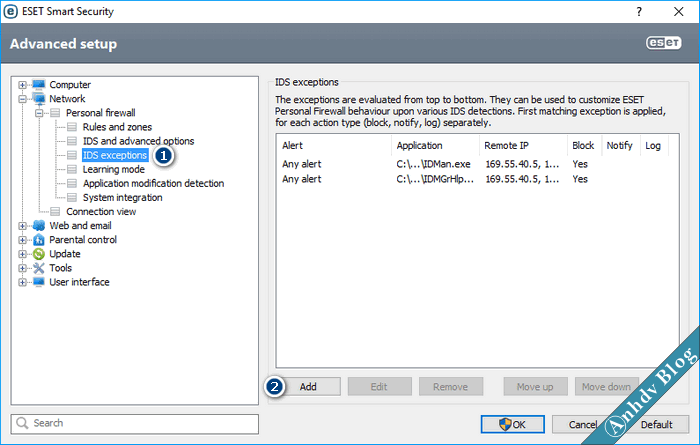Viewport: 700px width, 445px height.
Task: Expand the Update tree node
Action: [22, 254]
